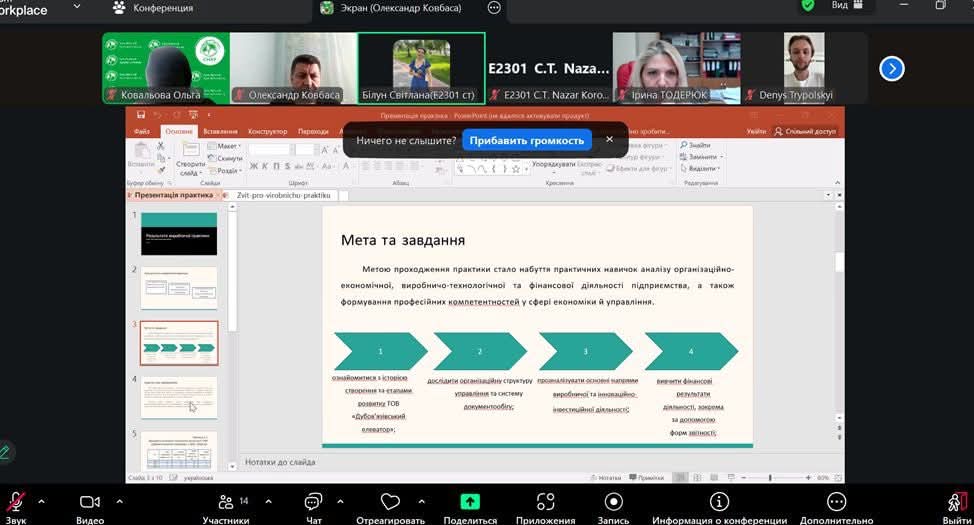Start recording with the Запись icon

pyautogui.click(x=614, y=502)
